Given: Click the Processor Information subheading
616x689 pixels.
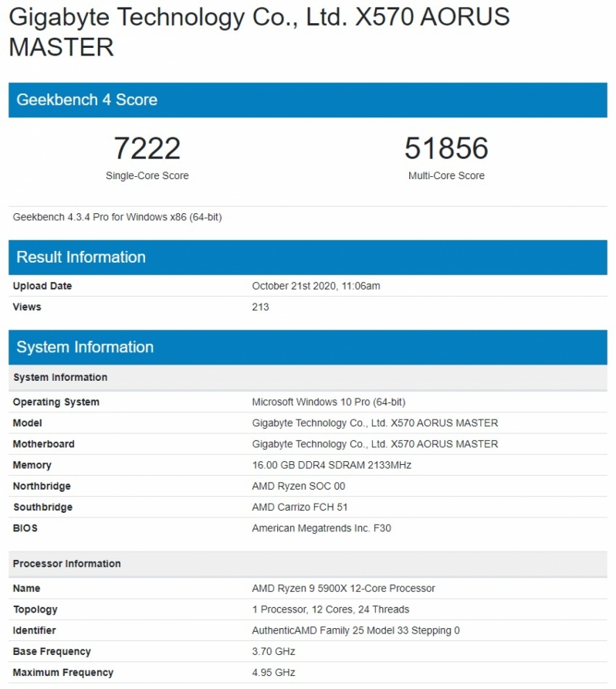Looking at the screenshot, I should 308,564.
